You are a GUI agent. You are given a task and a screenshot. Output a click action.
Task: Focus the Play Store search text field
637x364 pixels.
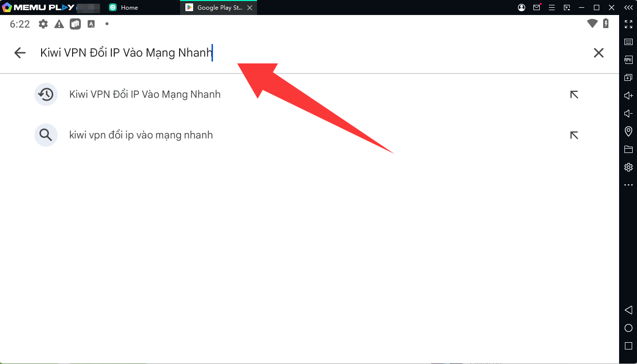310,53
